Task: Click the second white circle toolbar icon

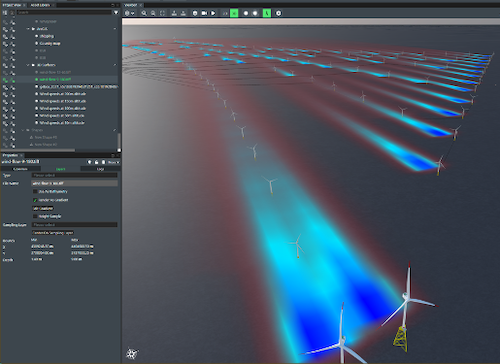Action: pos(255,13)
